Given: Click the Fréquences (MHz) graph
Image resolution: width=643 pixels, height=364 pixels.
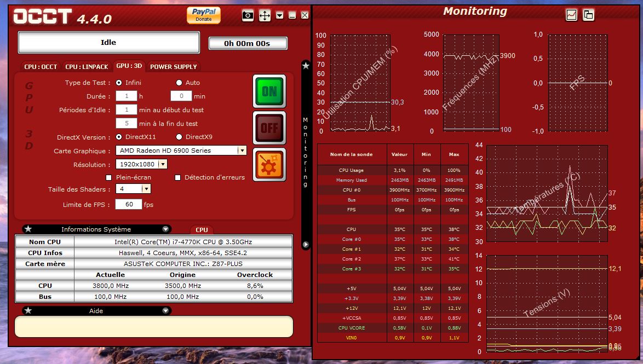Looking at the screenshot, I should coord(471,83).
